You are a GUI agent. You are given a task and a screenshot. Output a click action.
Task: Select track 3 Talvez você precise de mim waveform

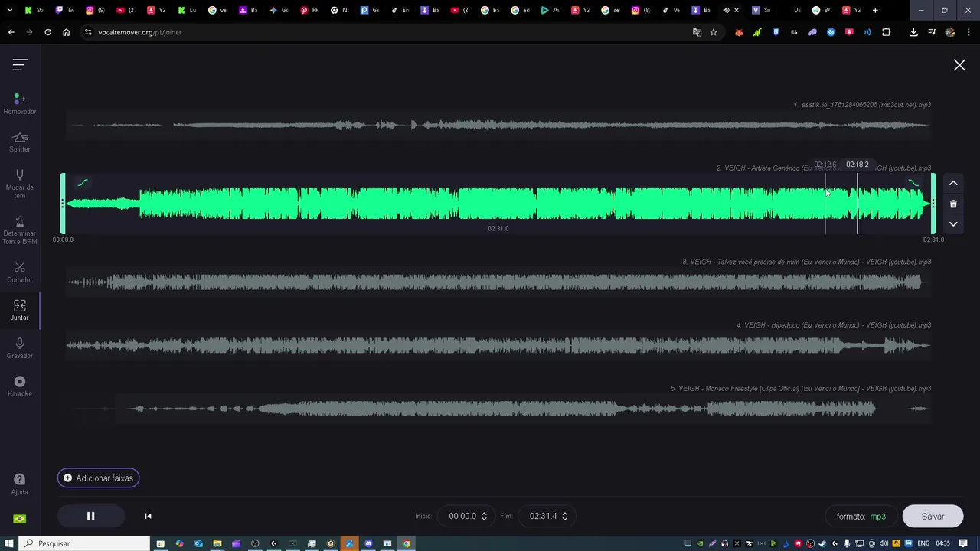tap(498, 282)
